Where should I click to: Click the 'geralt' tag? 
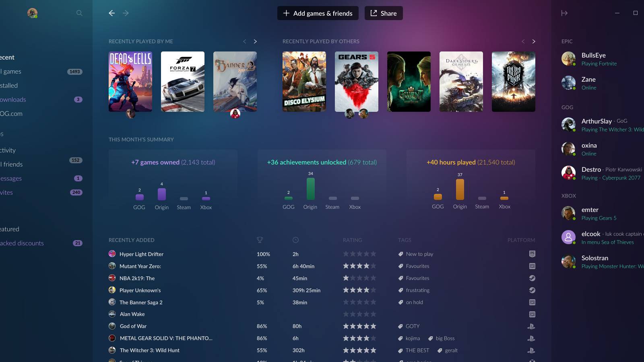tap(448, 350)
